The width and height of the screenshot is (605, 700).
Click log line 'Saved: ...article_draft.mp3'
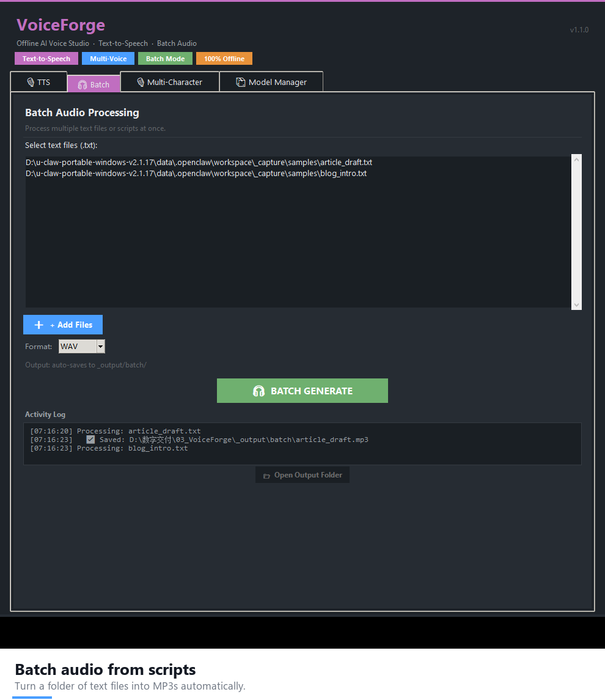pyautogui.click(x=199, y=440)
